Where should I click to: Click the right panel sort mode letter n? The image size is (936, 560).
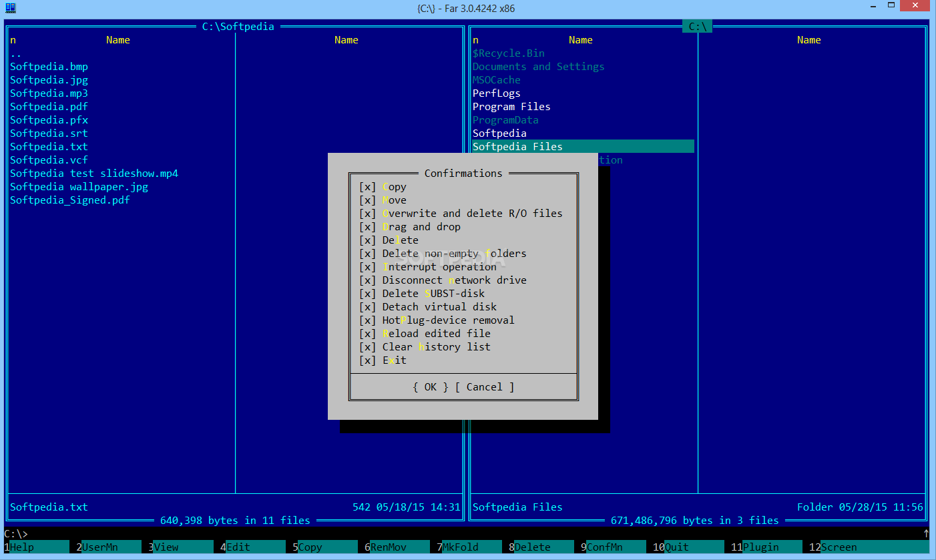[475, 40]
